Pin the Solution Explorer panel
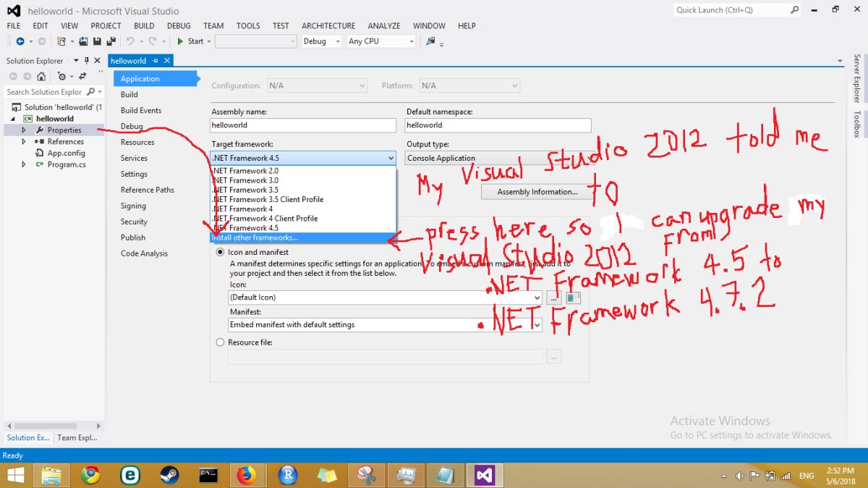The height and width of the screenshot is (488, 868). tap(86, 61)
